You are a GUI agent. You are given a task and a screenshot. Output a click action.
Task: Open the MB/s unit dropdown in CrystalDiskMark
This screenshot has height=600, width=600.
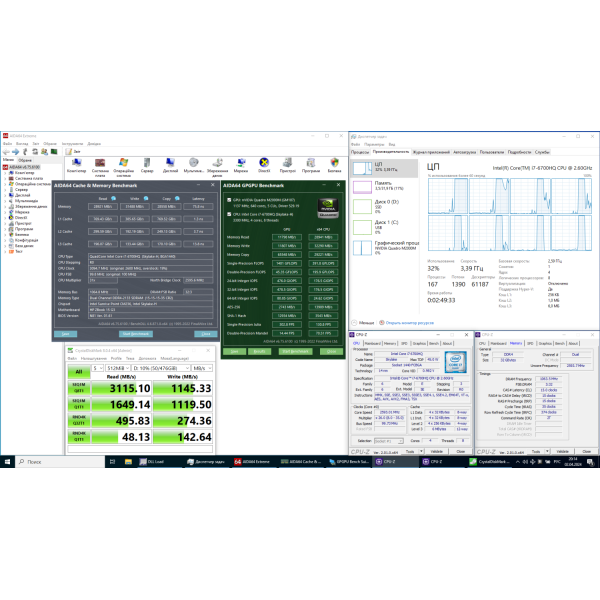tap(202, 368)
